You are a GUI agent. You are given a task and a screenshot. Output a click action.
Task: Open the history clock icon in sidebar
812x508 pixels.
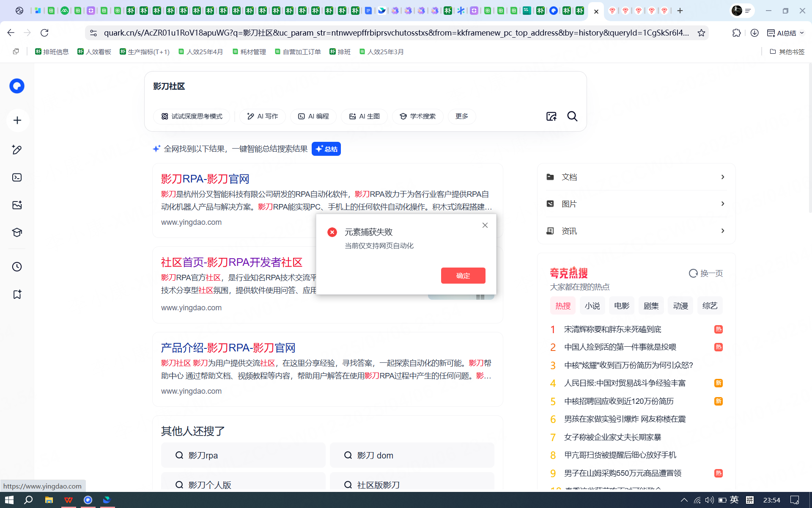[17, 267]
